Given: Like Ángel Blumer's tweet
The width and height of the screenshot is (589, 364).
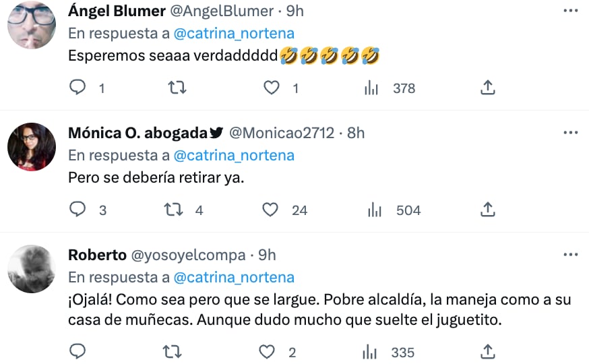Looking at the screenshot, I should coord(271,88).
